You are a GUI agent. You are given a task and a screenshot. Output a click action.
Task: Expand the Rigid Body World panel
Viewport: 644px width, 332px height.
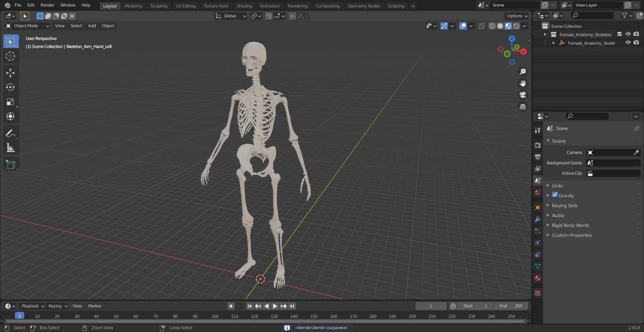(570, 225)
